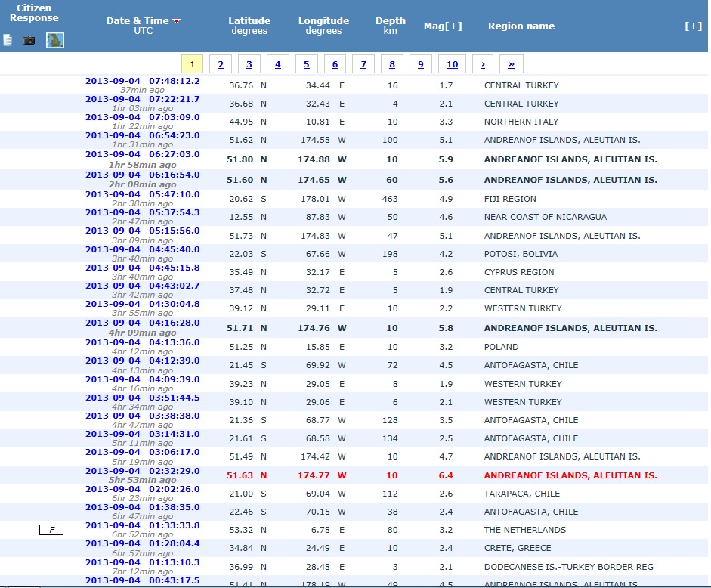Click the 463 km depth value
This screenshot has width=711, height=588.
click(390, 199)
